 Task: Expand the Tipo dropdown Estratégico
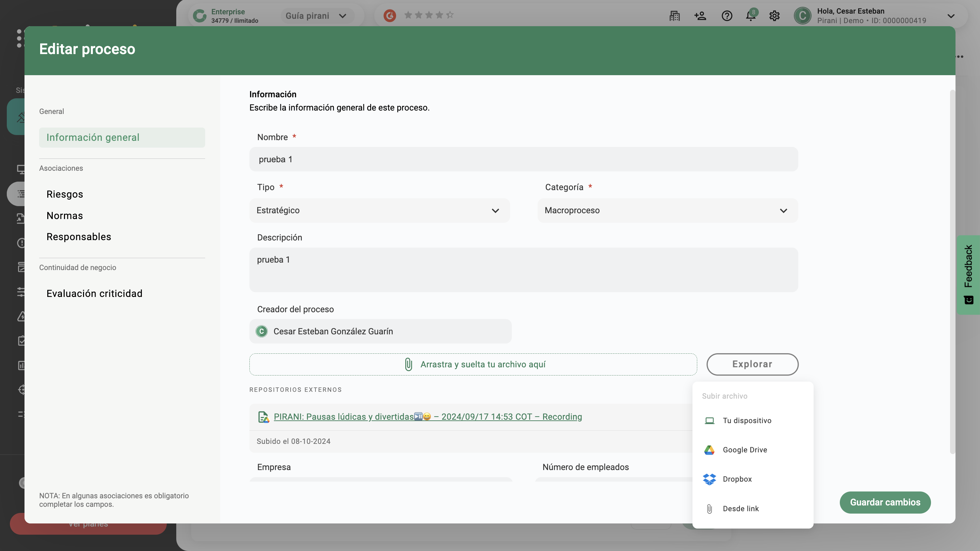tap(379, 210)
